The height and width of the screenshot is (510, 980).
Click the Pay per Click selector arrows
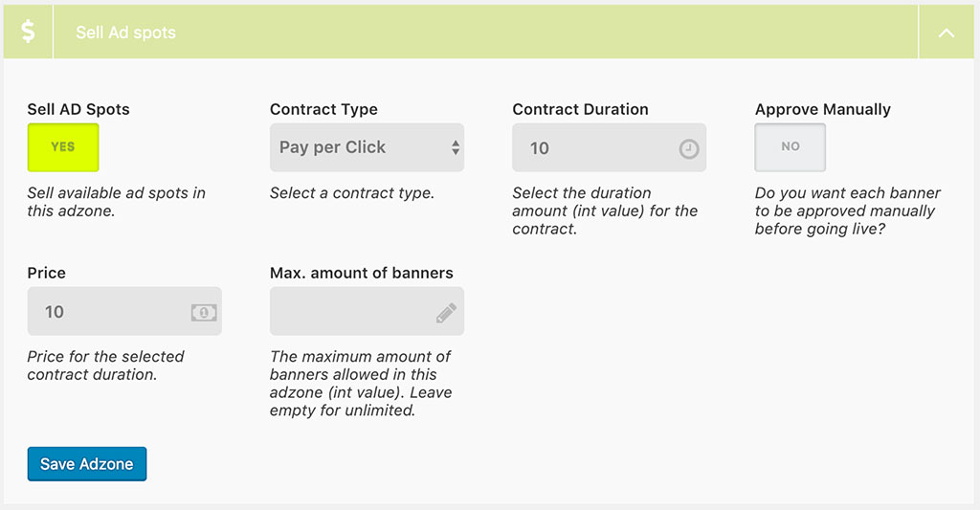456,147
